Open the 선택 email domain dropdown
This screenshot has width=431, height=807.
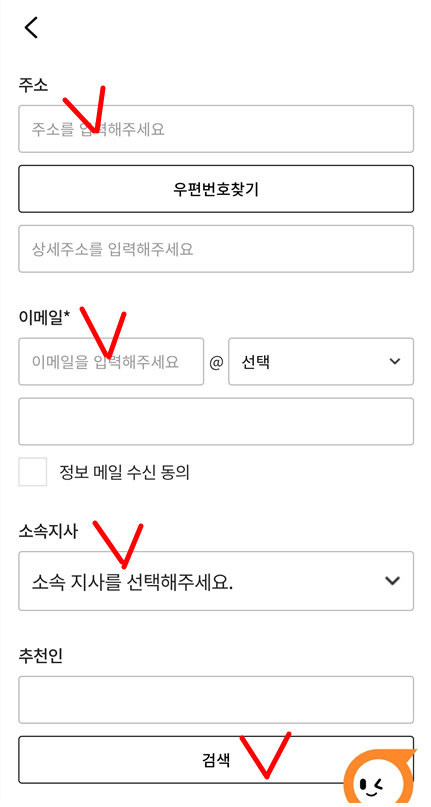321,361
